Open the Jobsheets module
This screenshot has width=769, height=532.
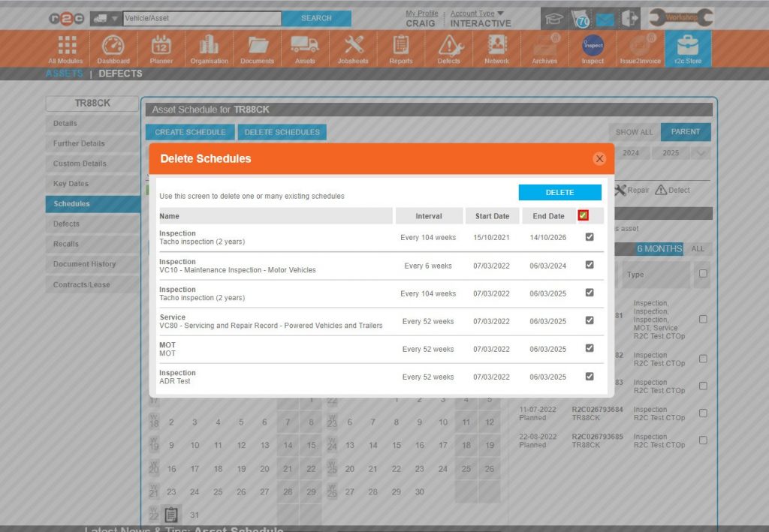(x=352, y=47)
